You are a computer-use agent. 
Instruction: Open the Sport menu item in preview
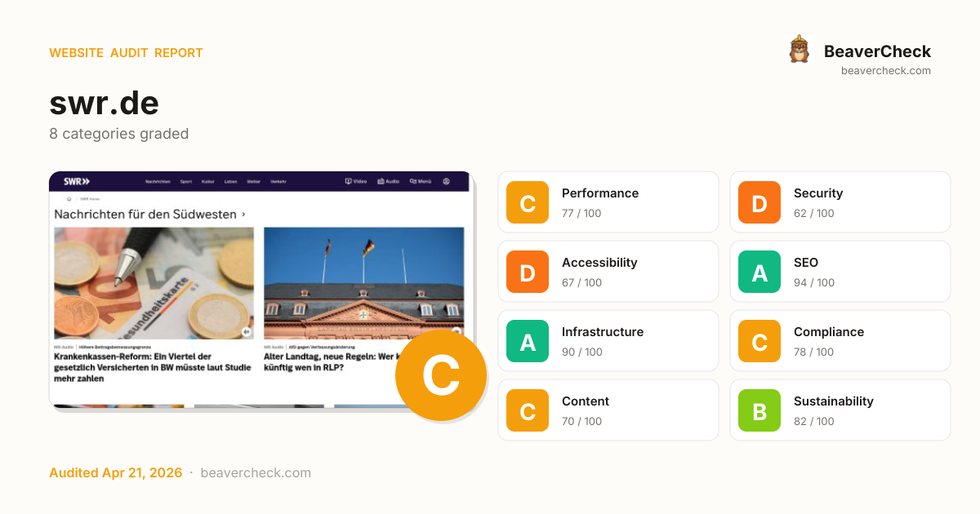186,181
